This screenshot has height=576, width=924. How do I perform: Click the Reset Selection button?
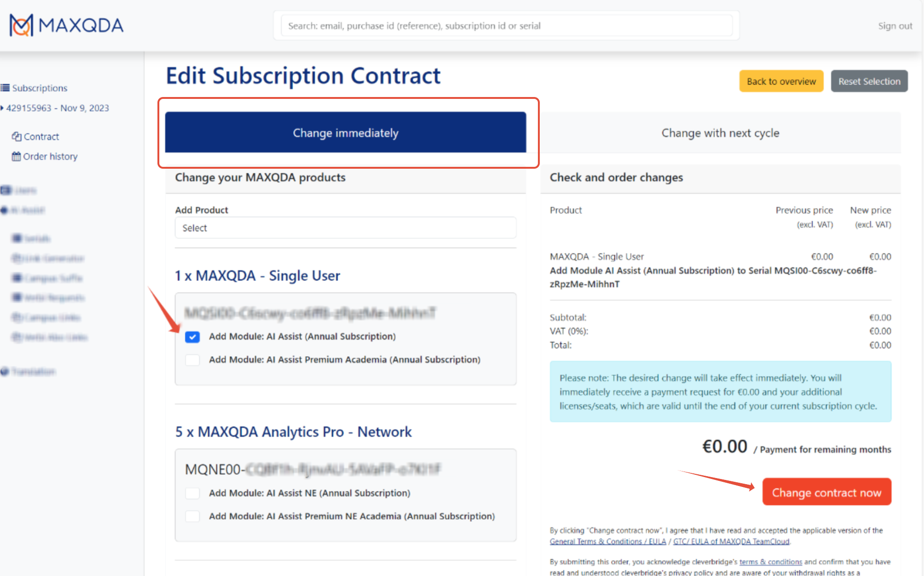[869, 82]
